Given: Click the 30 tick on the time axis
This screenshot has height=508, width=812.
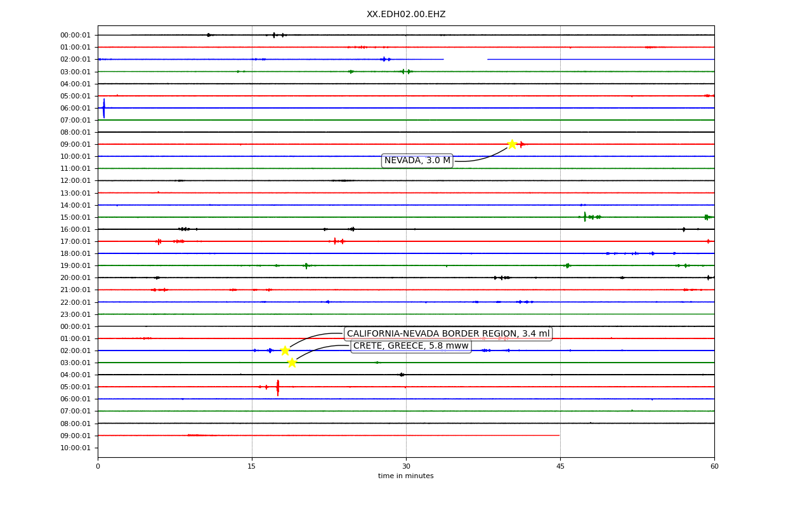Looking at the screenshot, I should [406, 467].
